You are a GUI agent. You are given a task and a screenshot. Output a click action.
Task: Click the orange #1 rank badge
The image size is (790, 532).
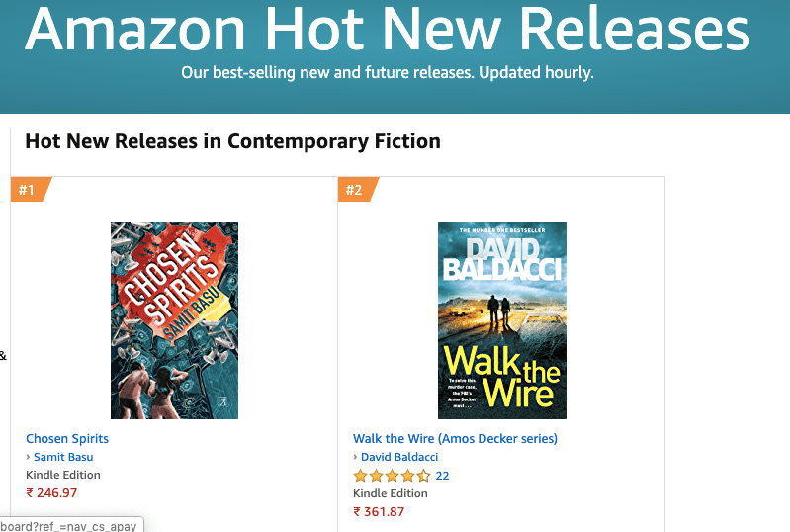pos(28,189)
